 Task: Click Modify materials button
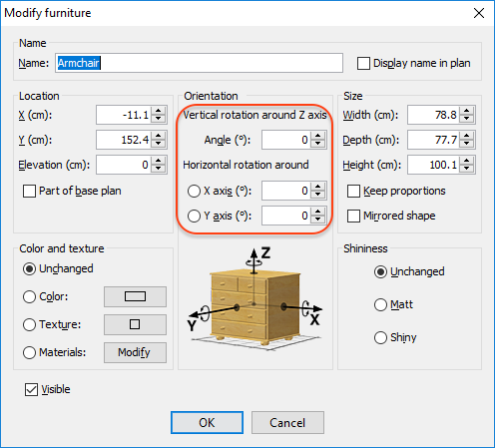click(x=135, y=352)
